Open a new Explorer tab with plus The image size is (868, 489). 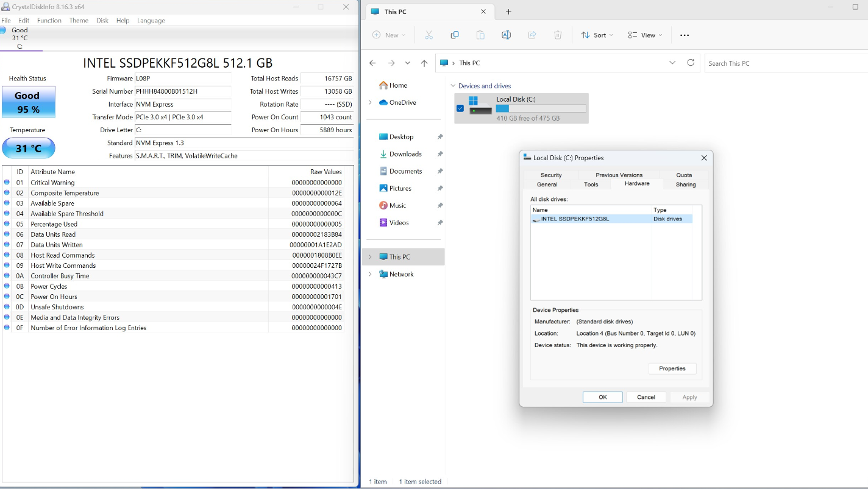508,12
